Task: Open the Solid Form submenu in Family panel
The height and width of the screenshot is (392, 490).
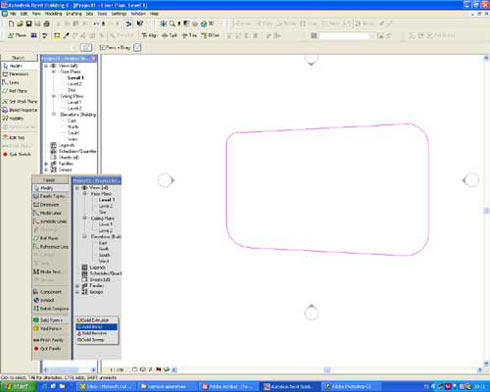Action: pos(48,320)
